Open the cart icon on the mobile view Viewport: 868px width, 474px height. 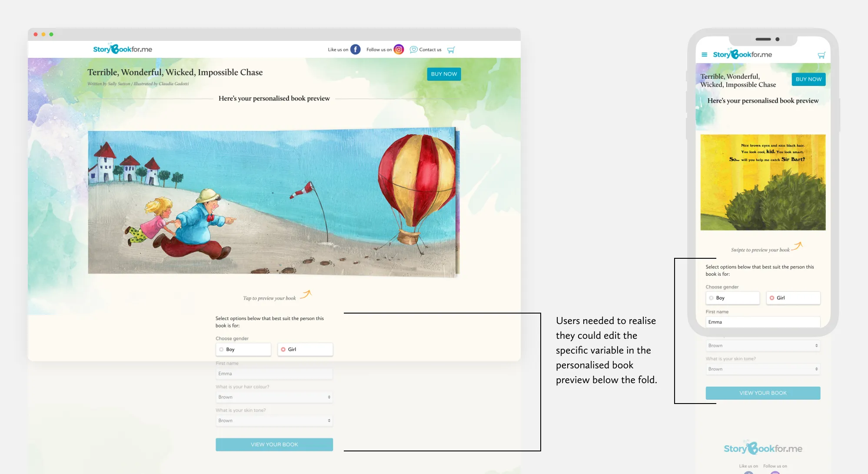point(821,55)
